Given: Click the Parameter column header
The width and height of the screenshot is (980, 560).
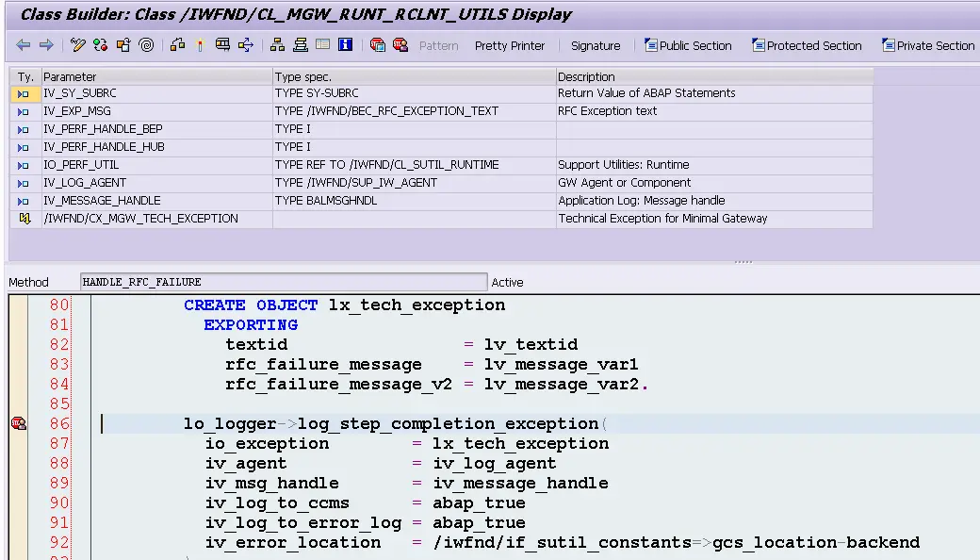Looking at the screenshot, I should (156, 77).
